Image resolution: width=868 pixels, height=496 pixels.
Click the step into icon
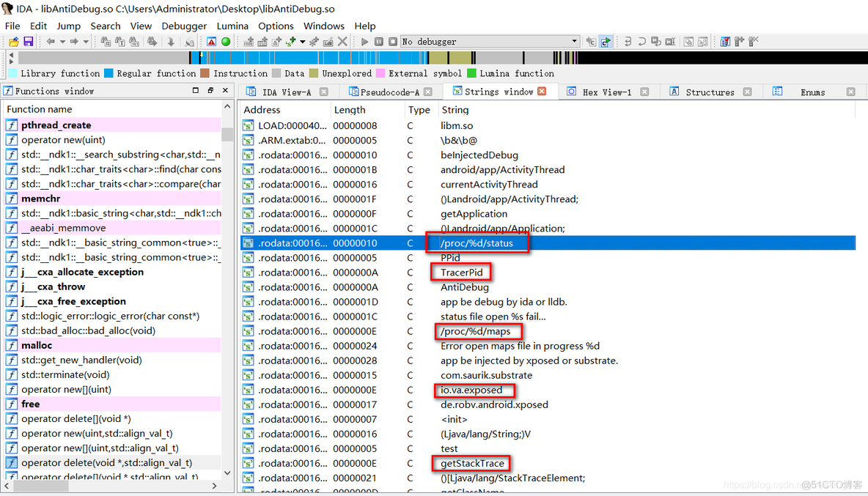[628, 42]
